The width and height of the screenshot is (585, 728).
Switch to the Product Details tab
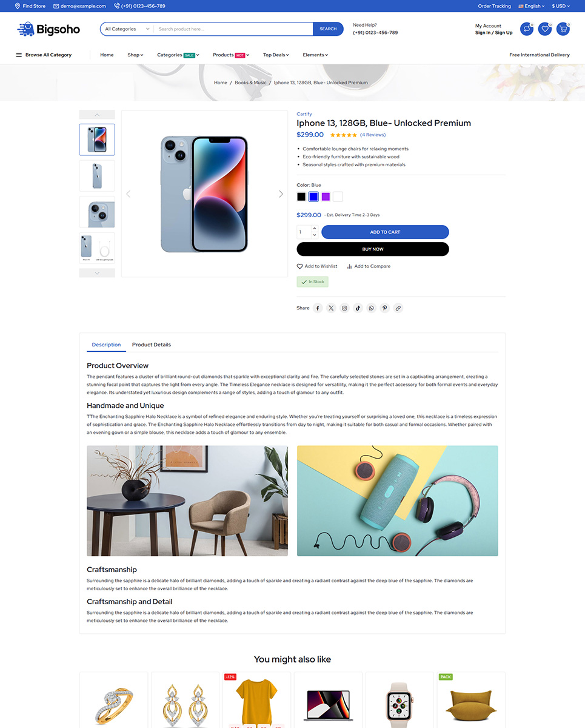click(x=152, y=345)
